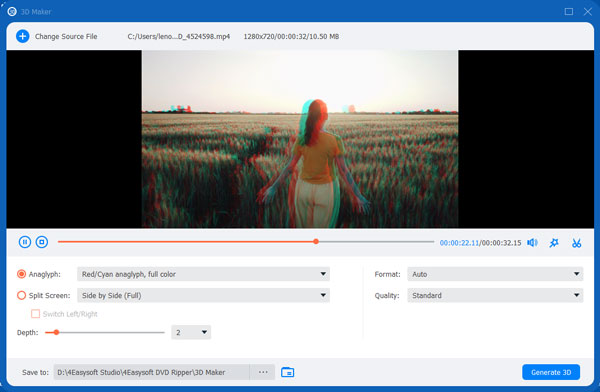Image resolution: width=600 pixels, height=392 pixels.
Task: Open the Side by Side (Full) dropdown
Action: (x=203, y=296)
